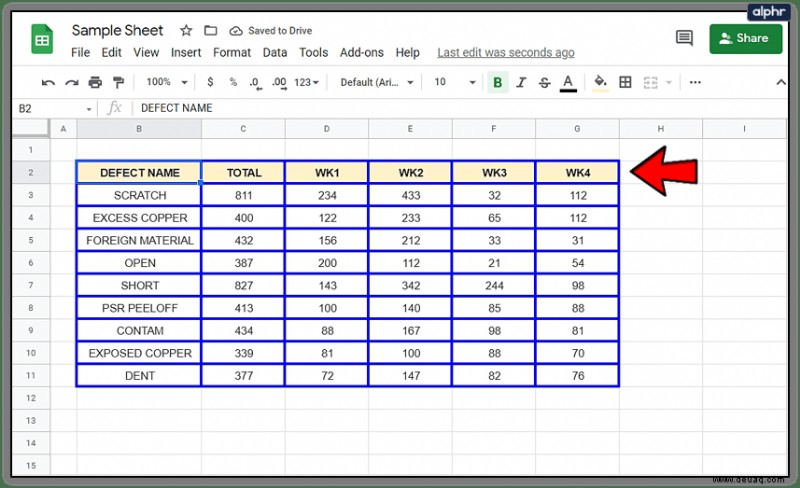
Task: Open the Format menu
Action: point(232,53)
